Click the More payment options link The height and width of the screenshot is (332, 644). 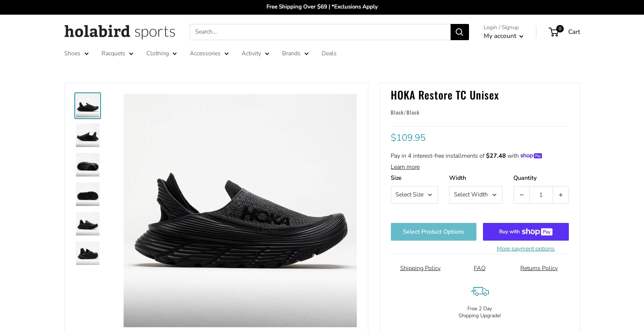point(525,249)
